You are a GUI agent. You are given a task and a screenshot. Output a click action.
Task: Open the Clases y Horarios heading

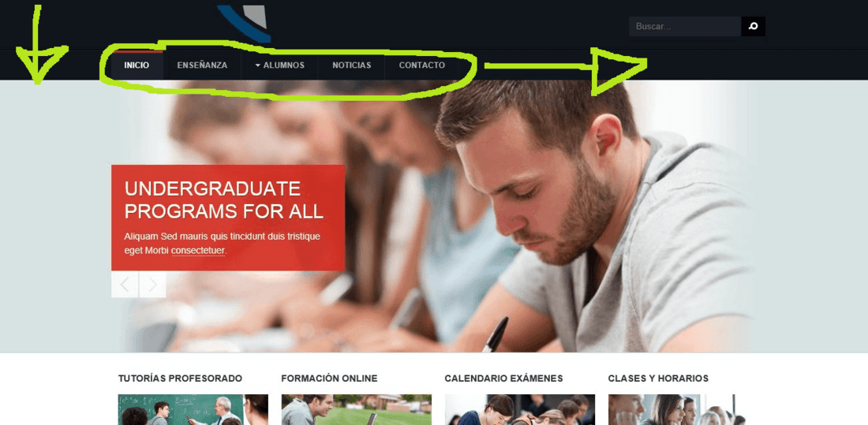click(658, 378)
